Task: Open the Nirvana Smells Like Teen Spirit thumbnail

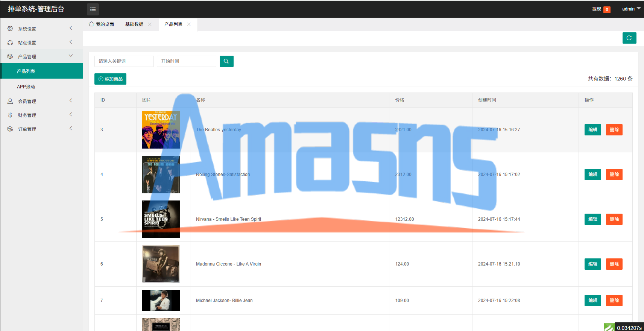Action: point(161,219)
